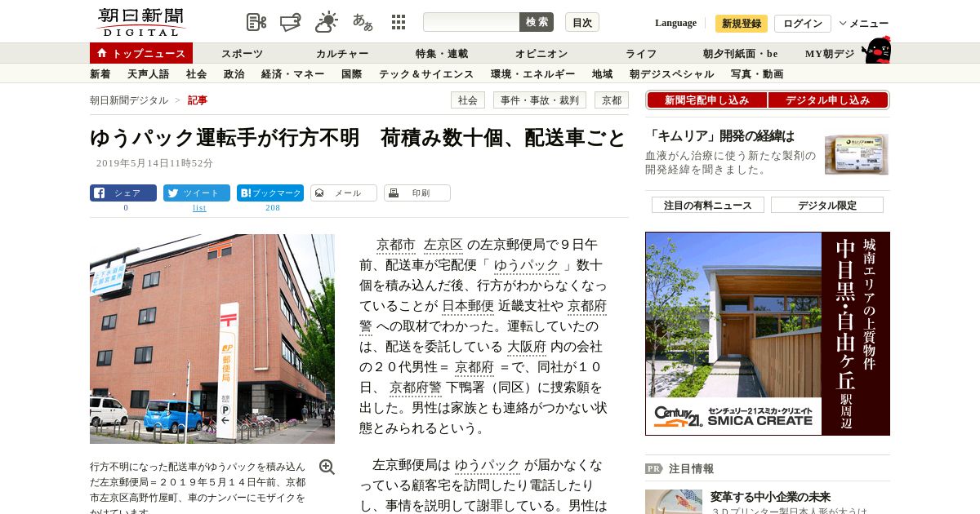Select 新着 in the sub navigation
The width and height of the screenshot is (980, 514).
coord(100,74)
